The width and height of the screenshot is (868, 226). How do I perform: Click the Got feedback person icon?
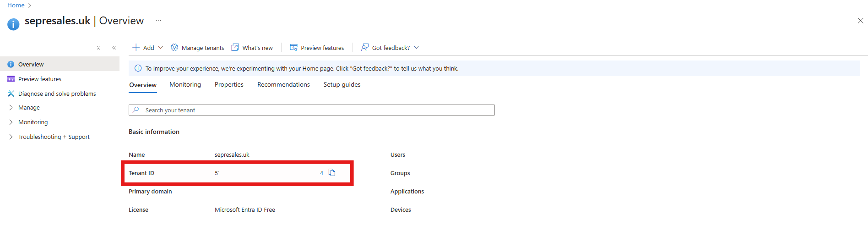pos(365,47)
